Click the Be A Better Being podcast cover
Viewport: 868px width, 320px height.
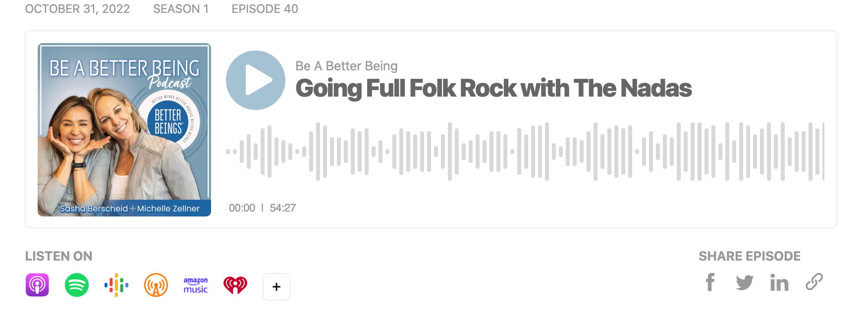pyautogui.click(x=124, y=130)
